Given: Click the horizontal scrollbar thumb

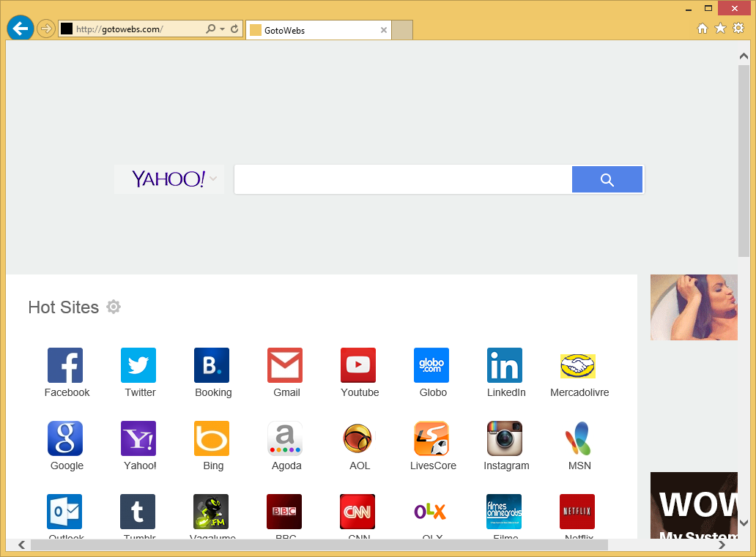Looking at the screenshot, I should [319, 545].
